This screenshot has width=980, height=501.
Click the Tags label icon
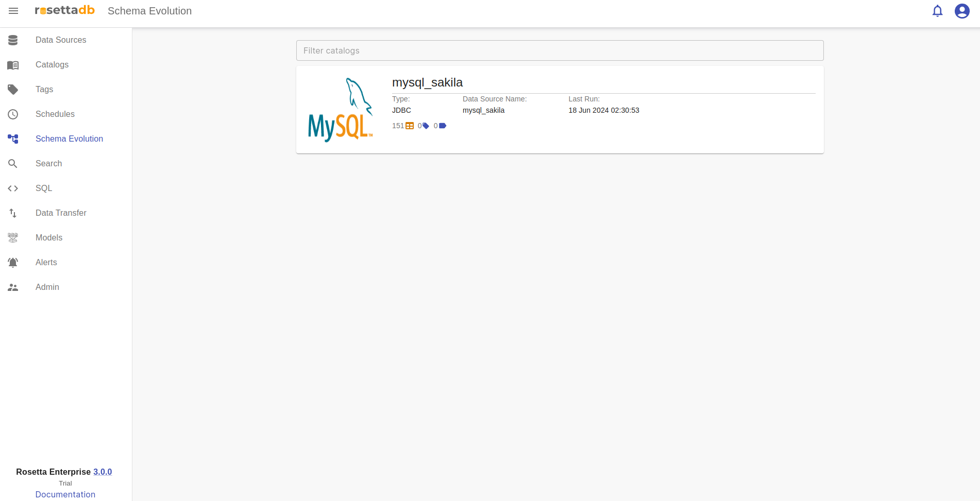(13, 90)
